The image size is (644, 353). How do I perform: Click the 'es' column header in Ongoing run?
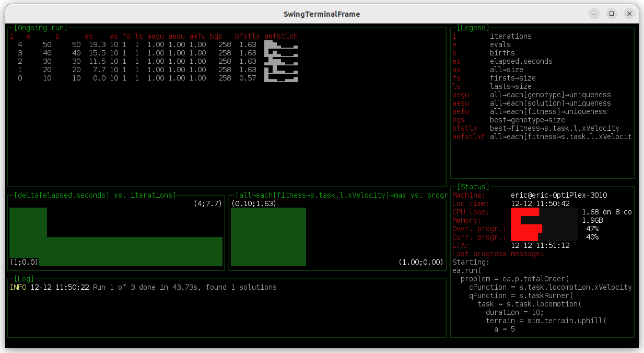tap(89, 36)
